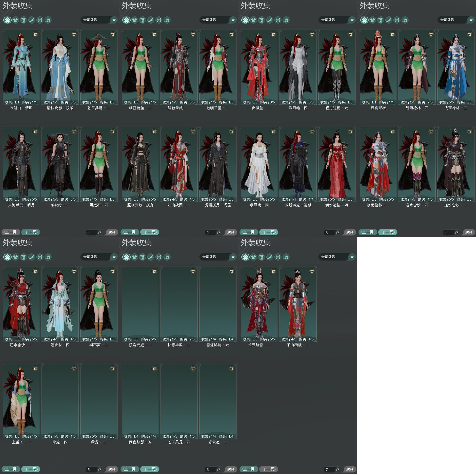Click trash icon on 战雨枪林·三 card
The height and width of the screenshot is (474, 476).
click(470, 34)
